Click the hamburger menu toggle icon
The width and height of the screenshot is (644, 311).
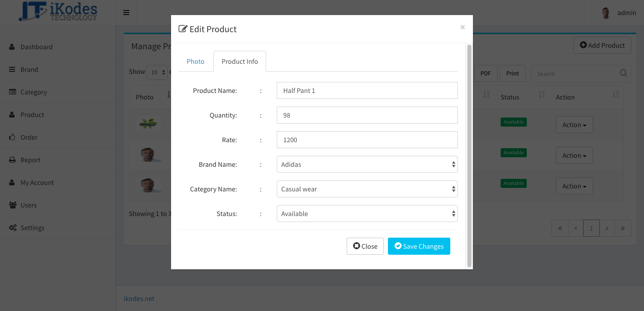126,13
